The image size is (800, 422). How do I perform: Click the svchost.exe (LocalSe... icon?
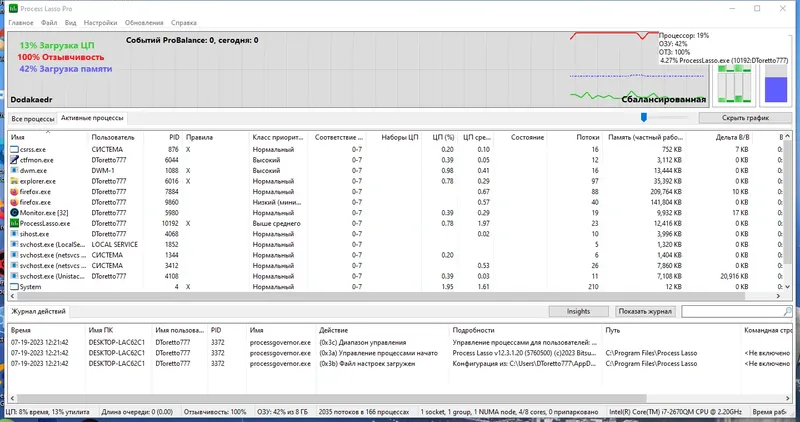coord(14,244)
